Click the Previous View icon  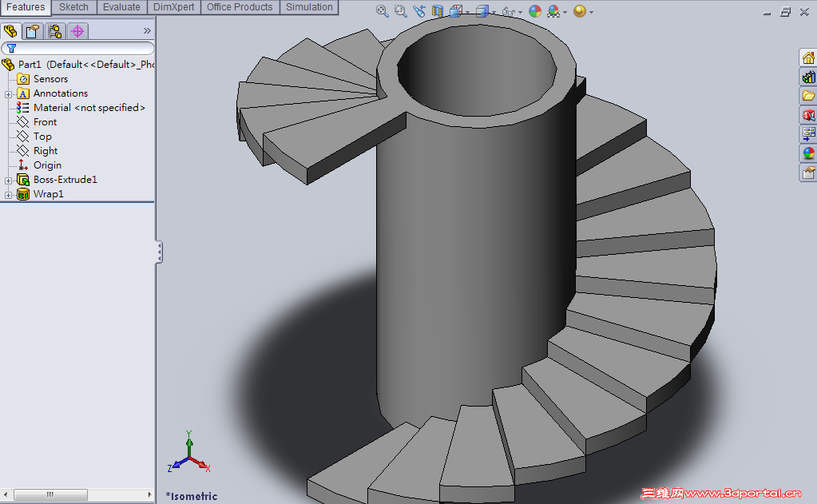[419, 11]
